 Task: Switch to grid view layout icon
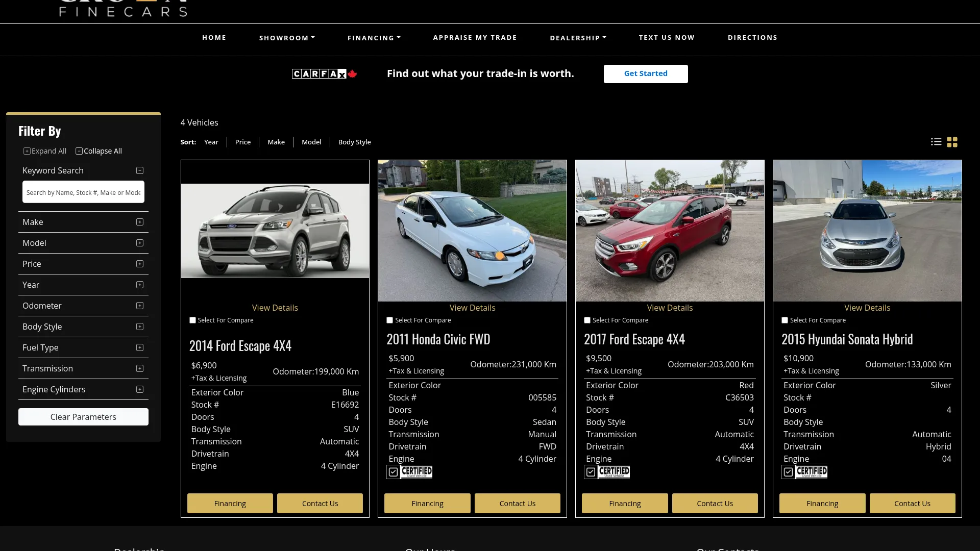[x=952, y=142]
